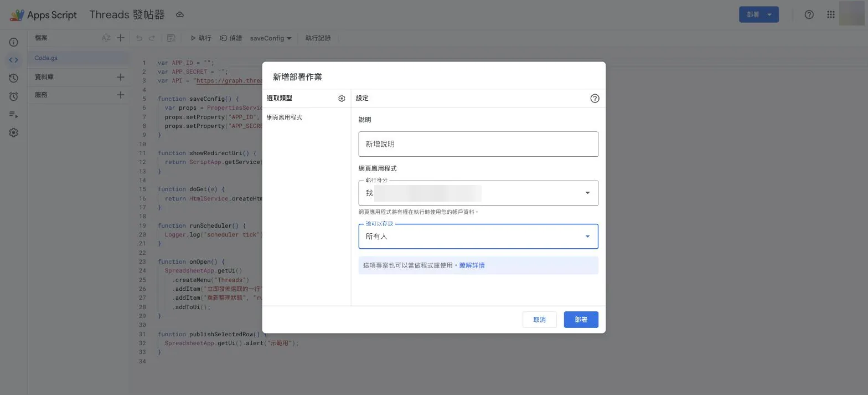Open the help question mark in header

click(x=809, y=15)
